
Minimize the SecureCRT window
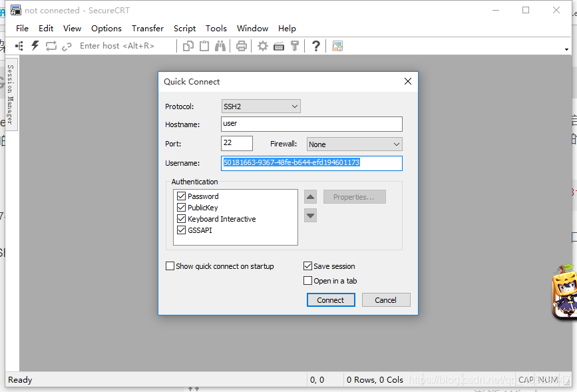pyautogui.click(x=496, y=10)
